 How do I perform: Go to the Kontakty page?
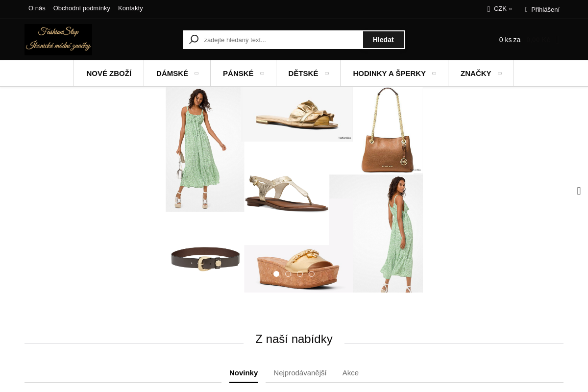(x=130, y=8)
